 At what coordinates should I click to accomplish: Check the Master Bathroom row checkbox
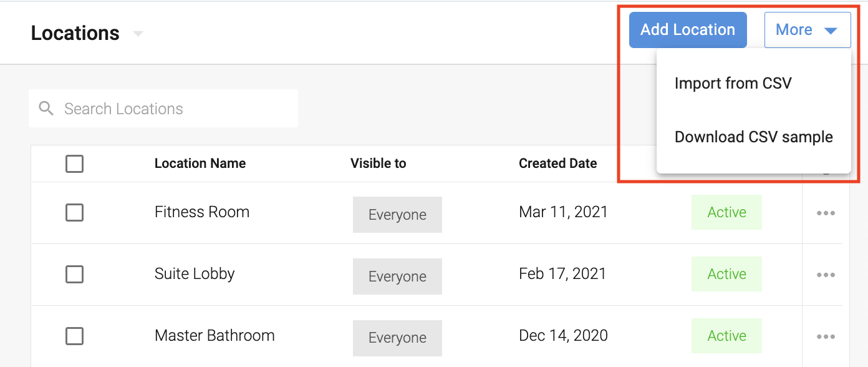coord(74,336)
